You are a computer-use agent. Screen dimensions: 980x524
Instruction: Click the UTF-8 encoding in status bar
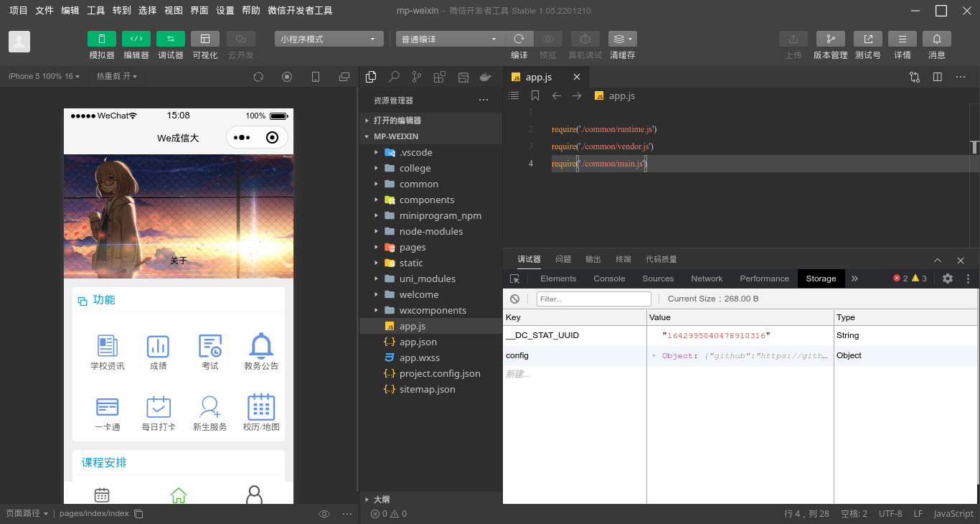(x=890, y=514)
